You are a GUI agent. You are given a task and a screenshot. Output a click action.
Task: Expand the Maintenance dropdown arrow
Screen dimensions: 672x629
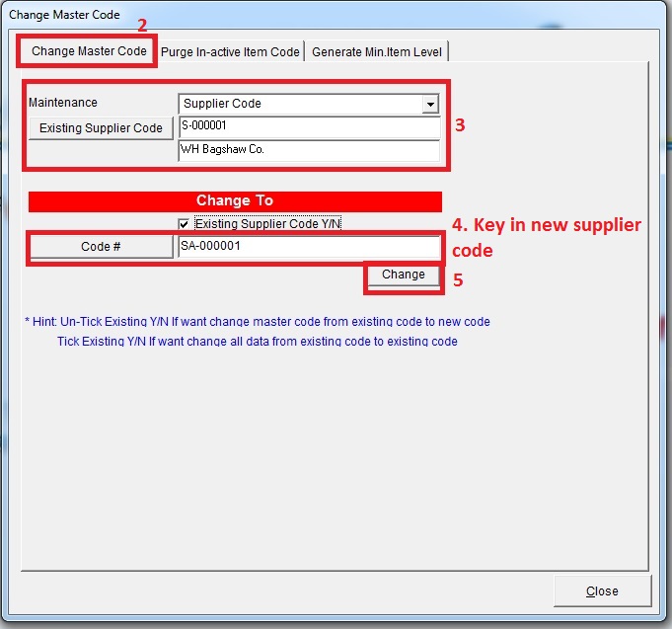pyautogui.click(x=429, y=104)
